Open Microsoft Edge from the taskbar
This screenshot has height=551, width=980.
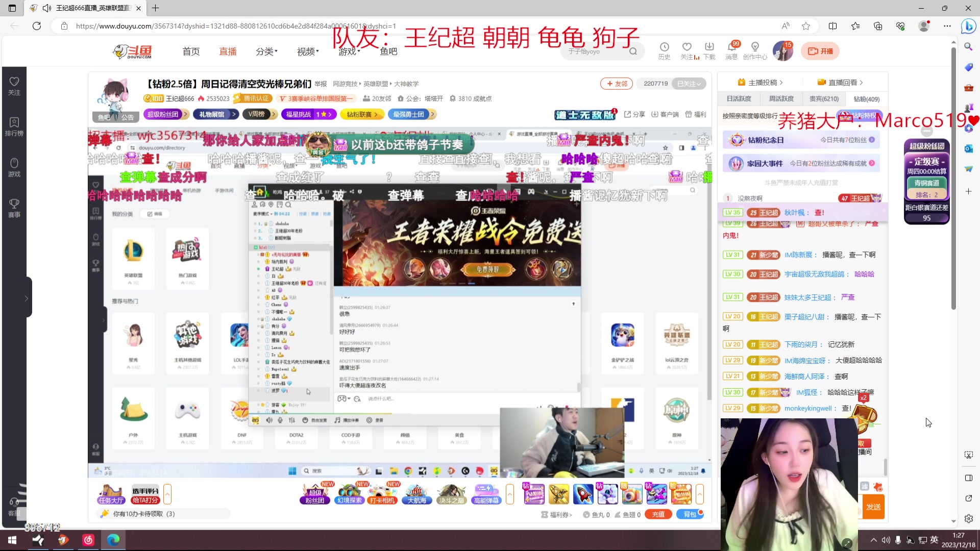pos(113,540)
